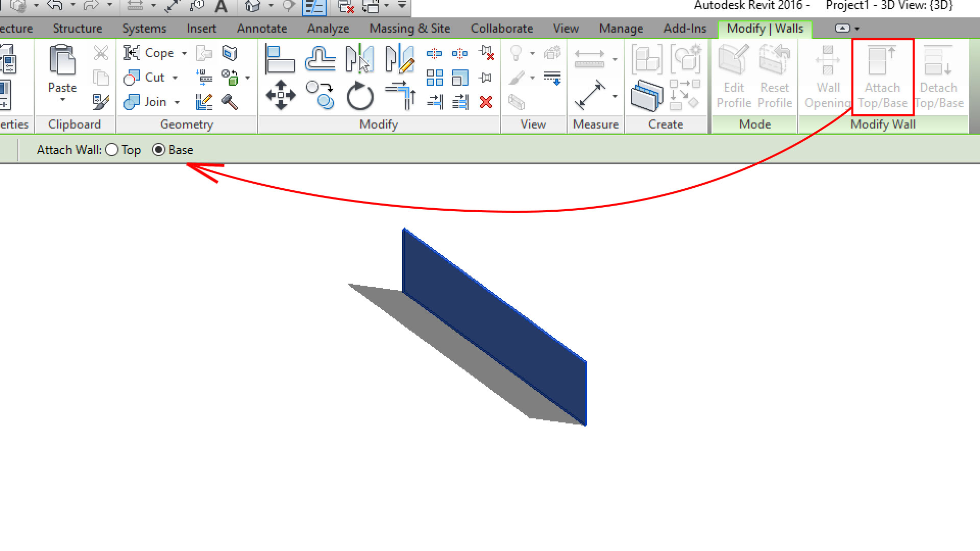Click the Edit Profile button
The width and height of the screenshot is (980, 551).
[x=733, y=77]
